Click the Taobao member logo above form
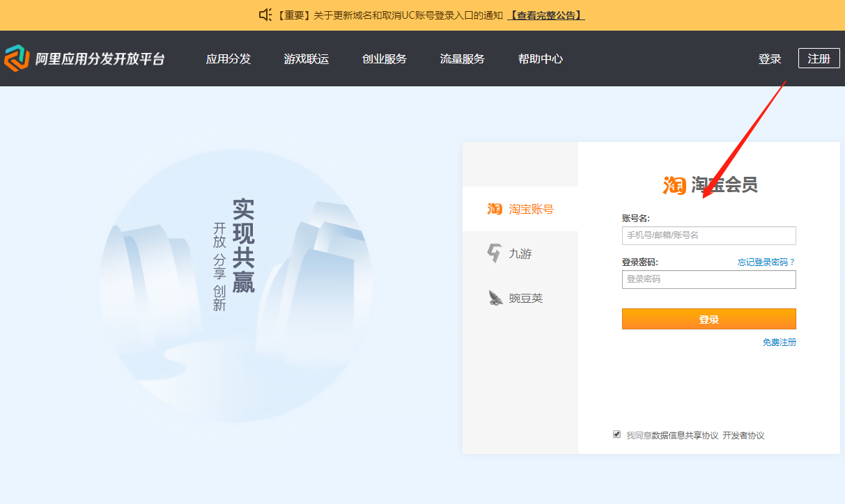 pos(675,184)
